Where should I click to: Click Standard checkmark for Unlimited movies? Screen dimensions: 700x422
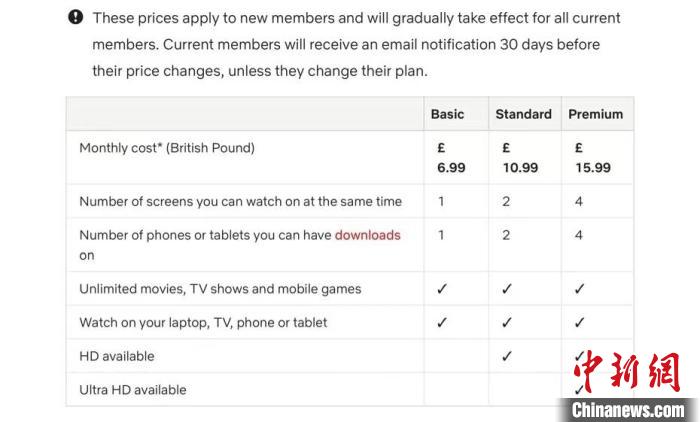click(x=506, y=289)
